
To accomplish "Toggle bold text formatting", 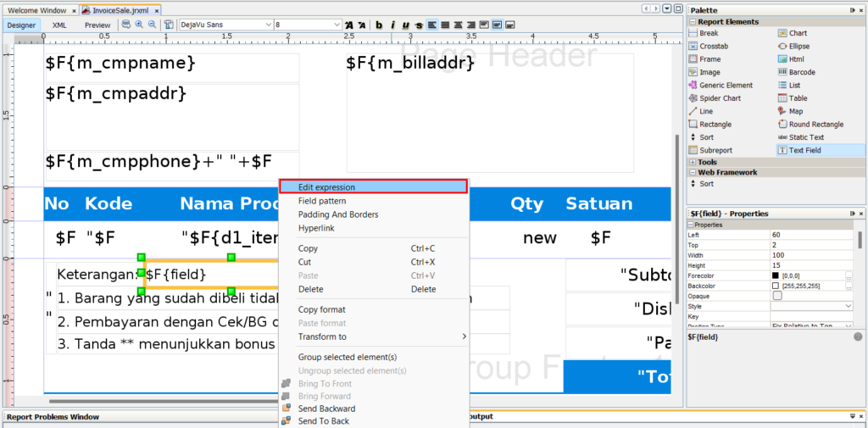I will coord(380,25).
